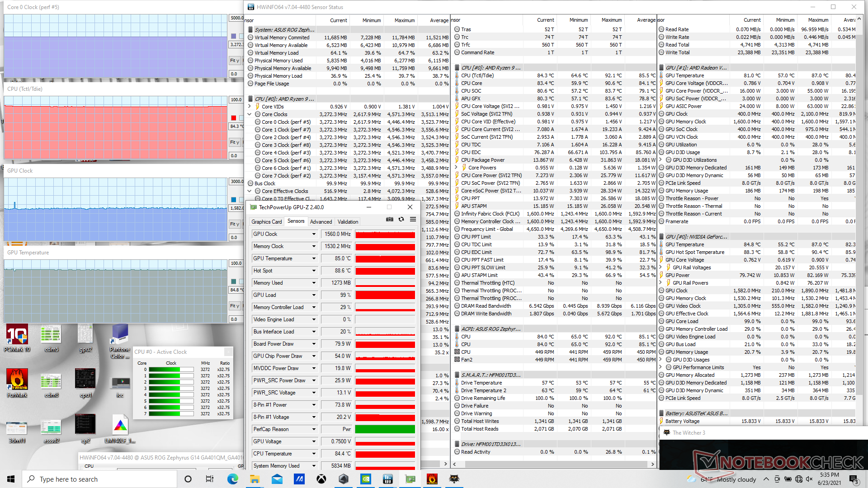Screen dimensions: 868x488
Task: Open the Mail app on the taskbar
Action: click(x=277, y=479)
